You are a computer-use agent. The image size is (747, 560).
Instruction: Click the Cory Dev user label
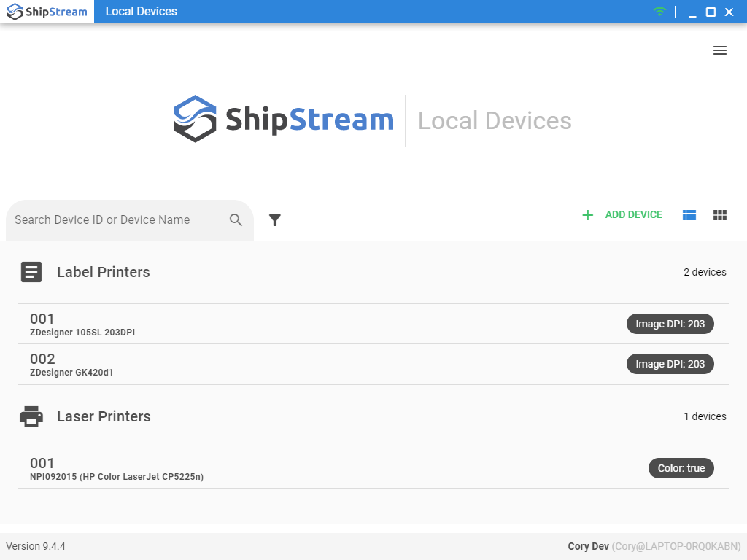click(x=588, y=546)
